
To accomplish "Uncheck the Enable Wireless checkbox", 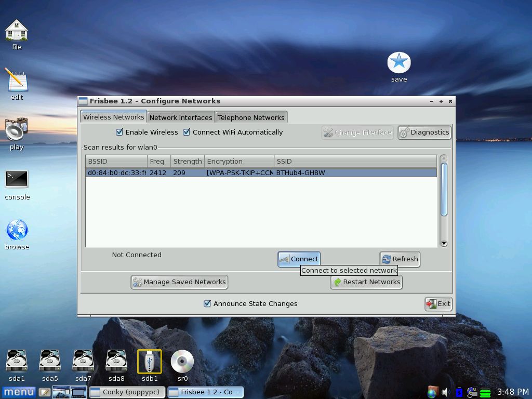I will click(119, 132).
